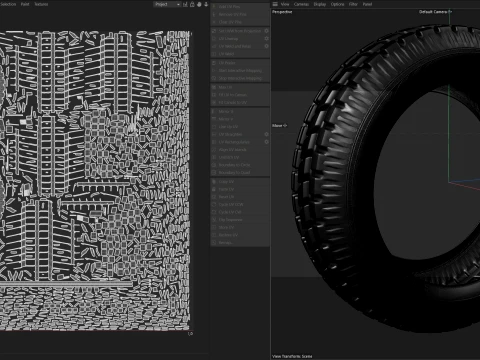Click the UV Rectangularize icon
Viewport: 480px width, 360px height.
coord(214,142)
